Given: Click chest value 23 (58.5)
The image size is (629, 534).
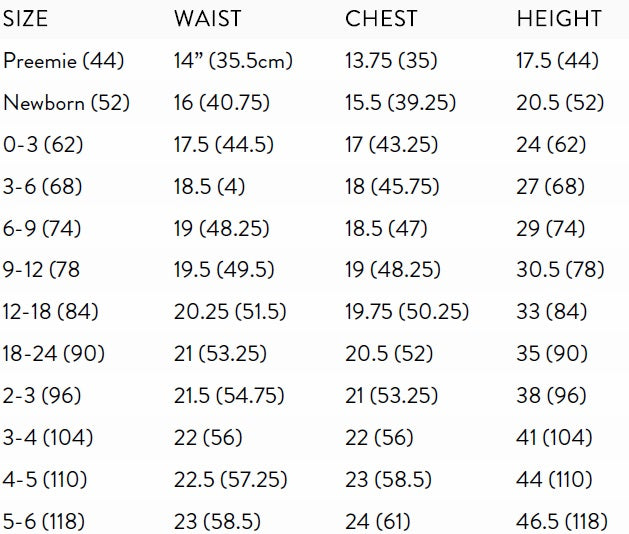Looking at the screenshot, I should (388, 480).
